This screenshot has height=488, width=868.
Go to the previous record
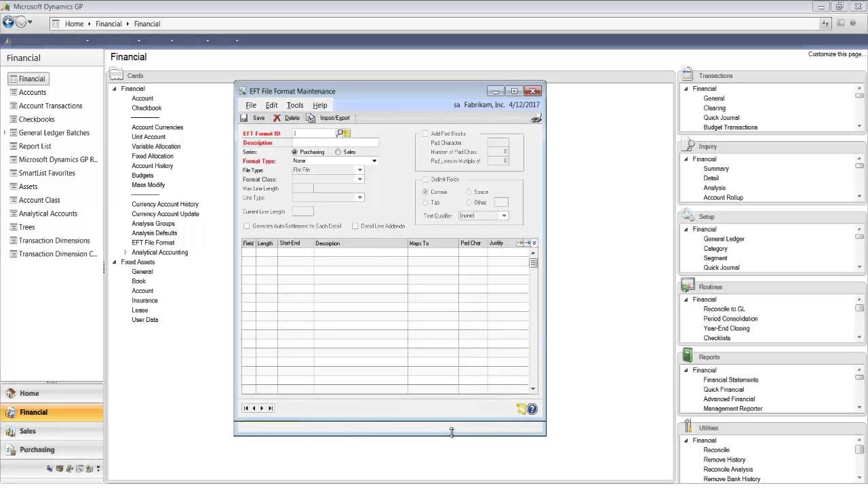[x=254, y=408]
